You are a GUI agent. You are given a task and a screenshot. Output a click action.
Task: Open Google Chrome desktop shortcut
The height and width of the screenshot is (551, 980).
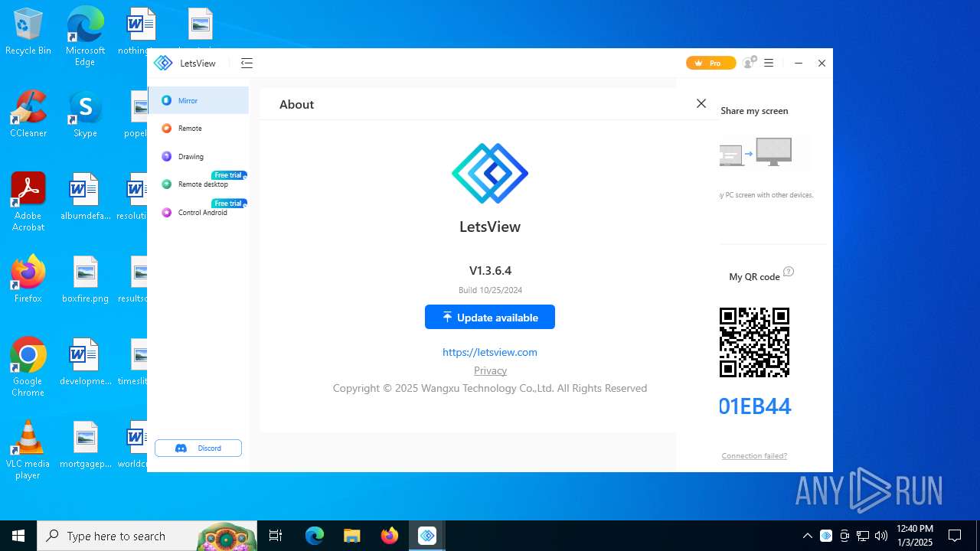(x=28, y=367)
